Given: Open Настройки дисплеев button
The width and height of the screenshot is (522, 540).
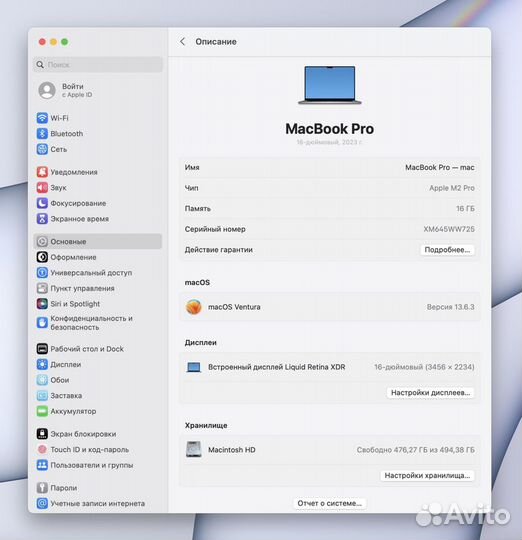Looking at the screenshot, I should click(430, 393).
